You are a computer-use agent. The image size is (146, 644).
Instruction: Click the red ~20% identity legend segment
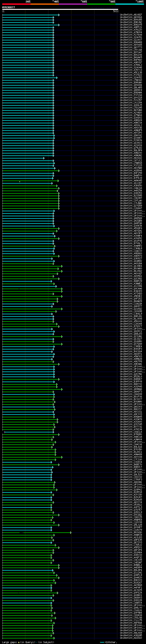[16, 4]
